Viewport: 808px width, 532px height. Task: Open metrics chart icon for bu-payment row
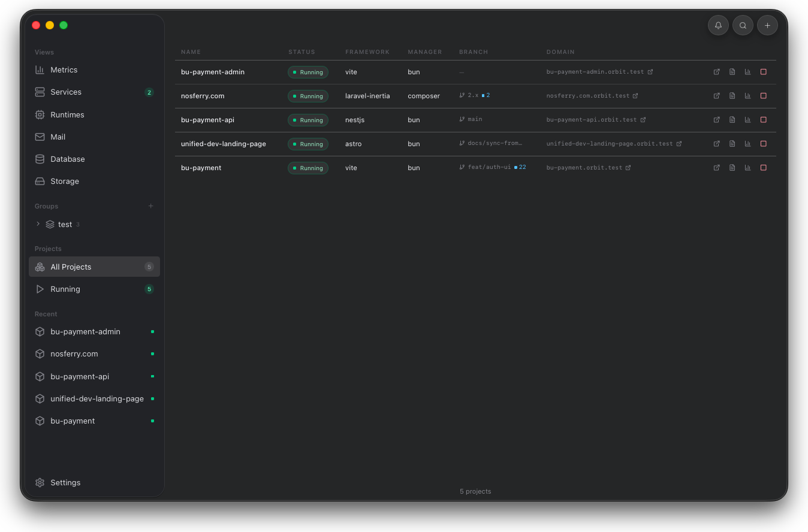coord(747,168)
